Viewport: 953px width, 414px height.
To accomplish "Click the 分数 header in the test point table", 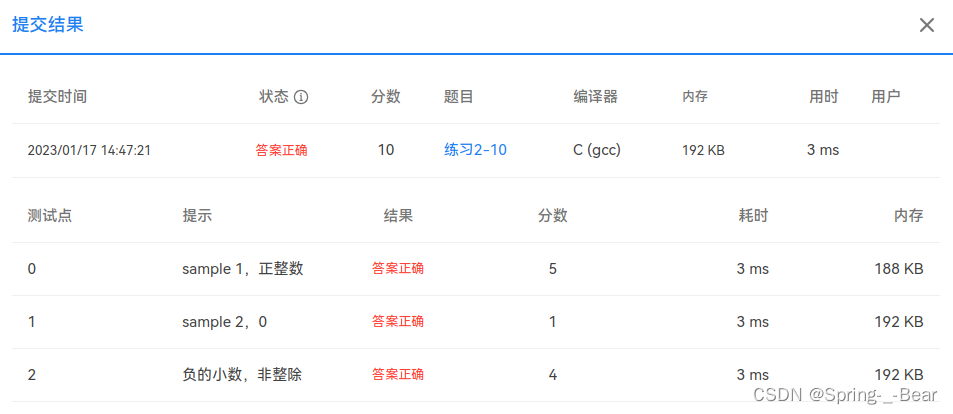I will pyautogui.click(x=552, y=216).
